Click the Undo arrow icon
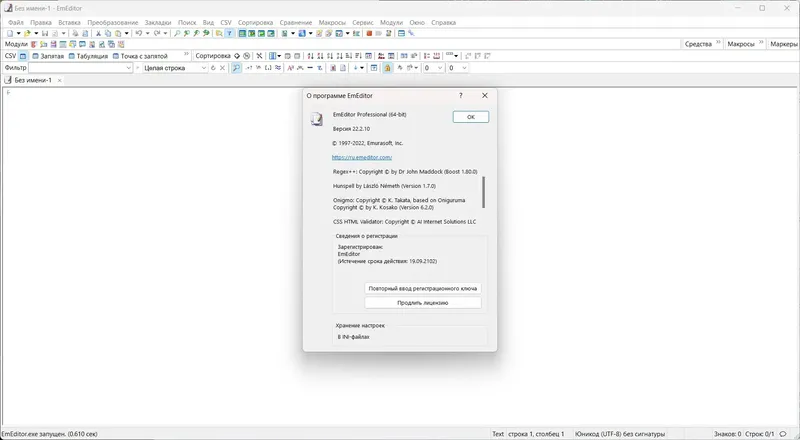The width and height of the screenshot is (800, 440). tap(139, 33)
